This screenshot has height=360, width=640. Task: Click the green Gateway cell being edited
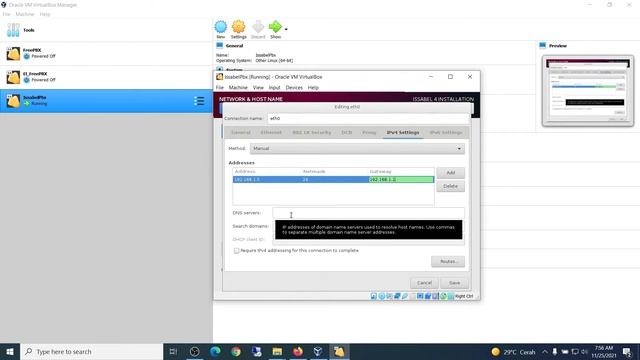(401, 180)
